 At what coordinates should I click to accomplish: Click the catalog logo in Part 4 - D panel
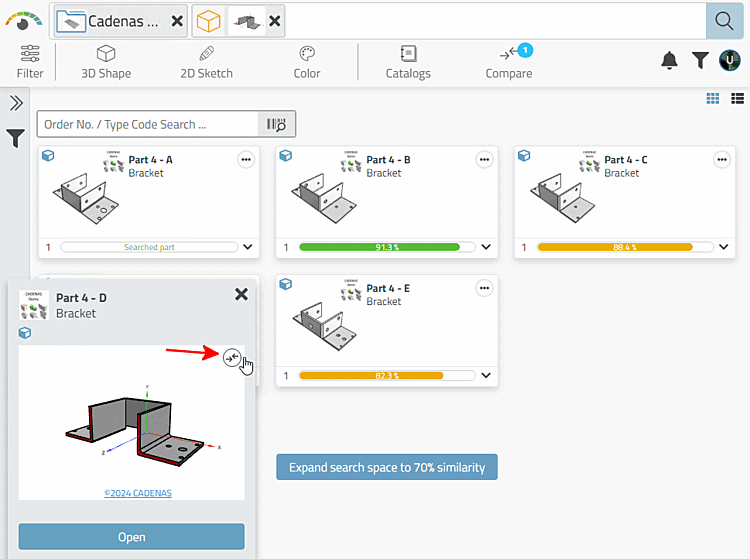pos(34,305)
